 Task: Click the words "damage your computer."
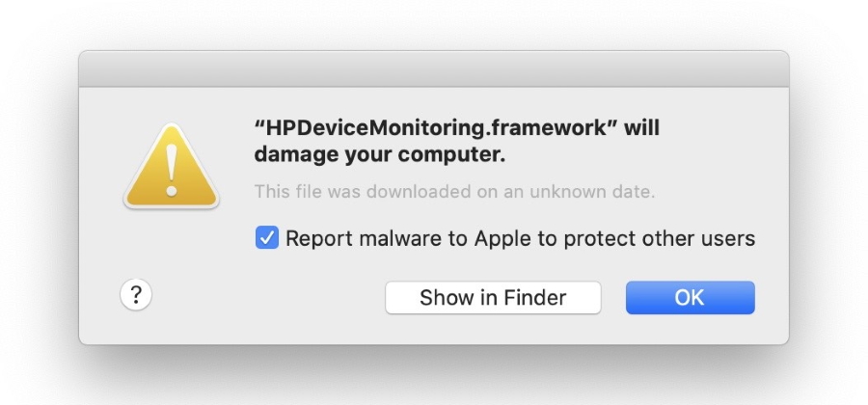click(379, 153)
